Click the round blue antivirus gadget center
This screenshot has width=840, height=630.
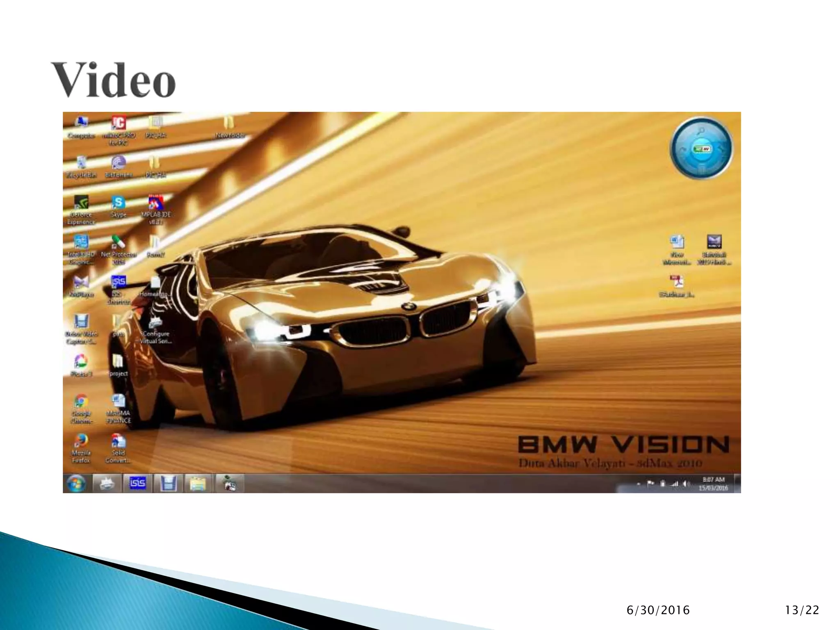pos(702,149)
